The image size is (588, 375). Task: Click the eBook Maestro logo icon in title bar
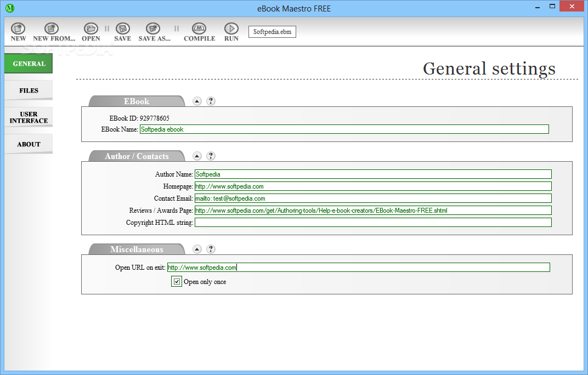pyautogui.click(x=10, y=8)
